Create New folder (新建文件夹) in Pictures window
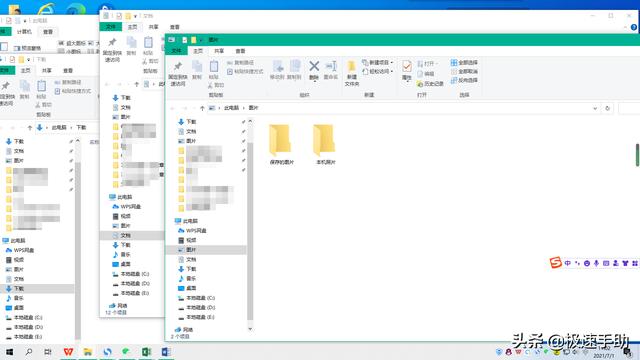Viewport: 640px width, 360px height. pos(351,73)
